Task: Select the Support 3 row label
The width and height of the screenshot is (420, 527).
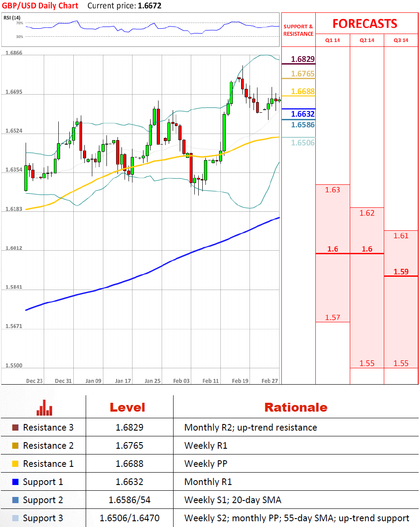Action: (43, 519)
